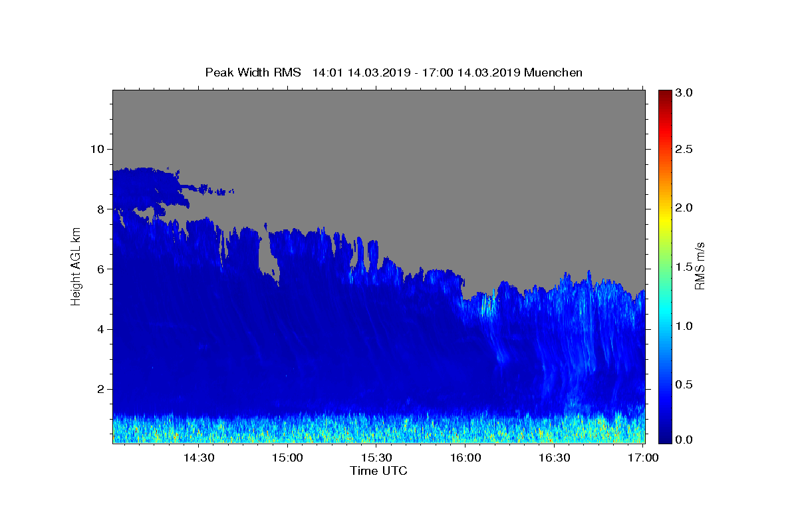Click the 'Height AGL km' axis label
Screen dimensions: 798x532
76,266
